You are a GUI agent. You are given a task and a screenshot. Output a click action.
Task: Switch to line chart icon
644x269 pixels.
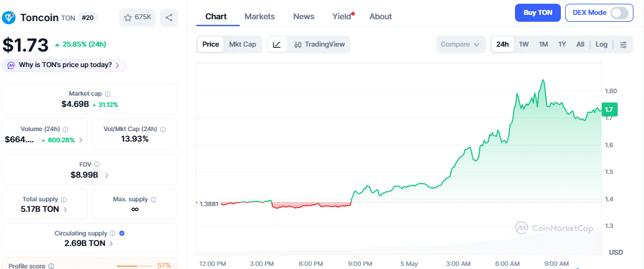pyautogui.click(x=277, y=45)
